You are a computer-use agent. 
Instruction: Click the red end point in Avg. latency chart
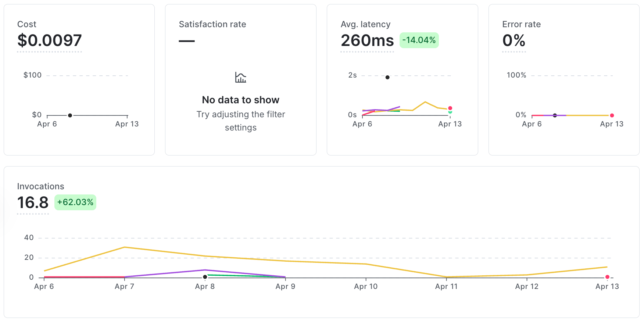click(x=450, y=108)
